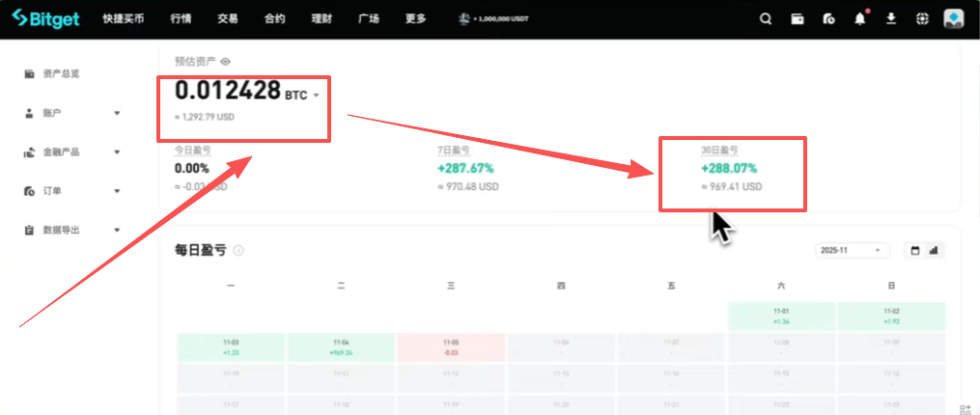Viewport: 980px width, 415px height.
Task: Click the ≈ 1,292.79 USD estimate
Action: click(205, 117)
